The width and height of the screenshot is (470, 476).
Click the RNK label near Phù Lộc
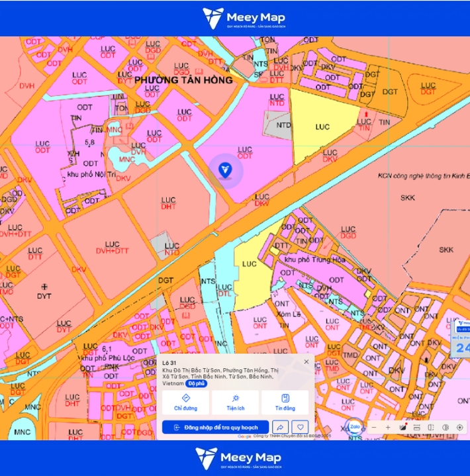(111, 367)
